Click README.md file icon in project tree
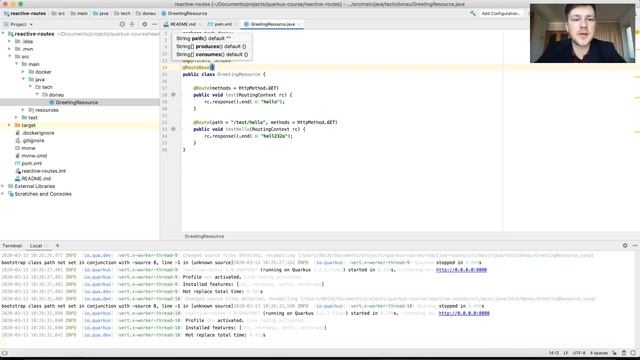Image resolution: width=640 pixels, height=360 pixels. (x=18, y=178)
